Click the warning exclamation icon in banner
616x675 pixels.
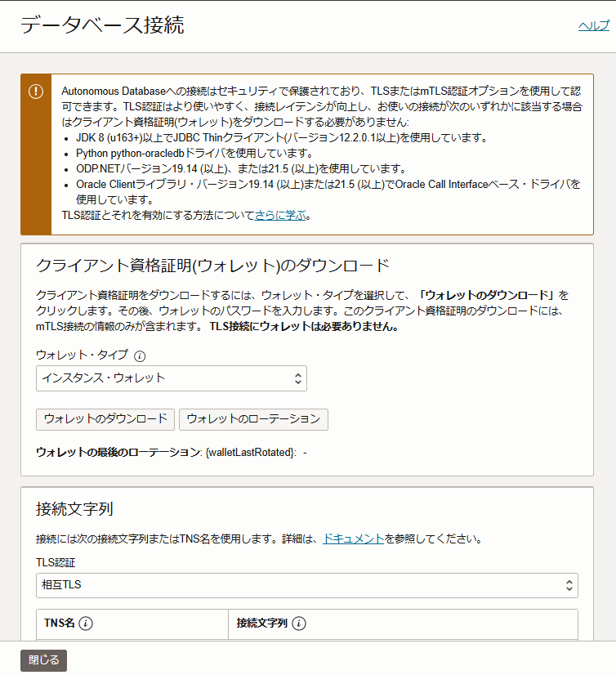(x=36, y=92)
